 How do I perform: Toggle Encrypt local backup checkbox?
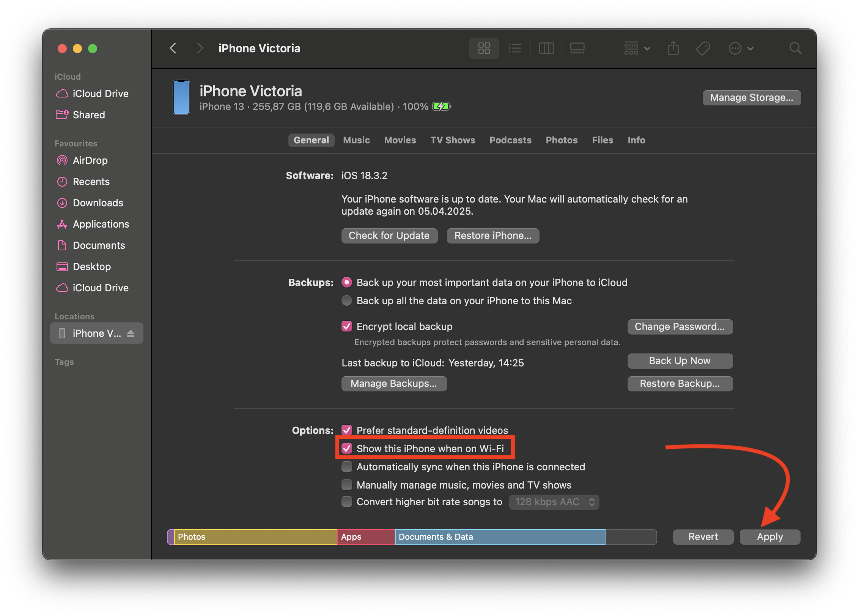pos(346,327)
